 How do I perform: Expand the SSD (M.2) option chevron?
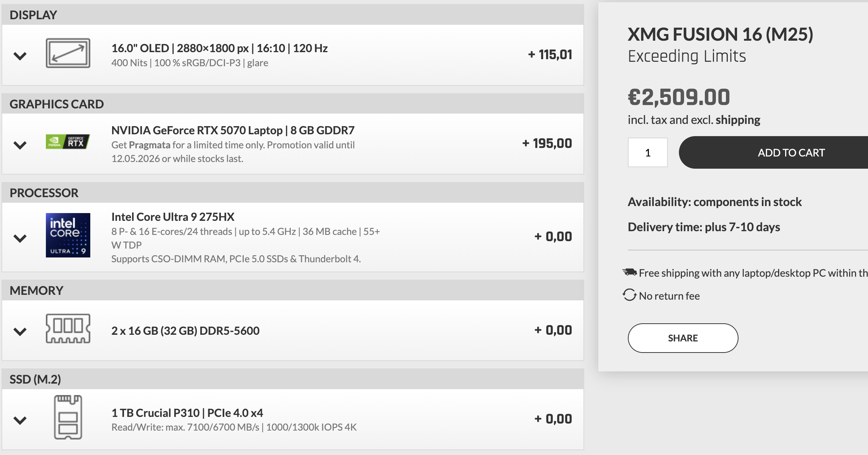(20, 420)
